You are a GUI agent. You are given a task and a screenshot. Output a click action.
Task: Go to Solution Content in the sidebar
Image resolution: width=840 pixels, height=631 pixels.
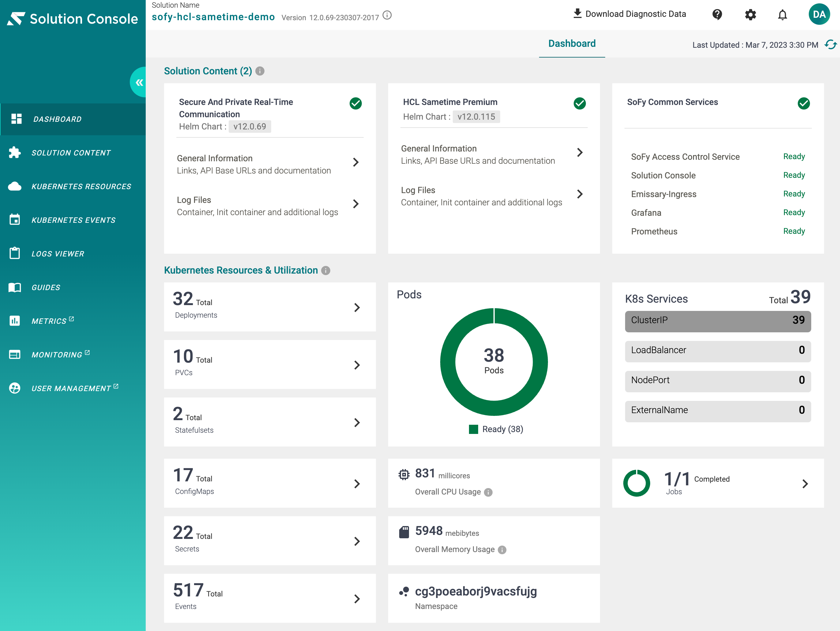click(71, 153)
